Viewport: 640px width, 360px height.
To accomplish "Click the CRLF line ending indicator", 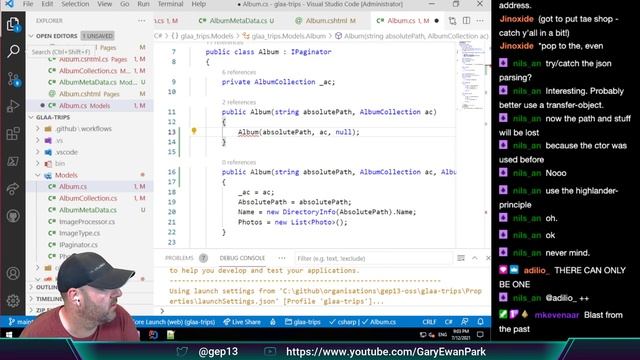I will [429, 322].
